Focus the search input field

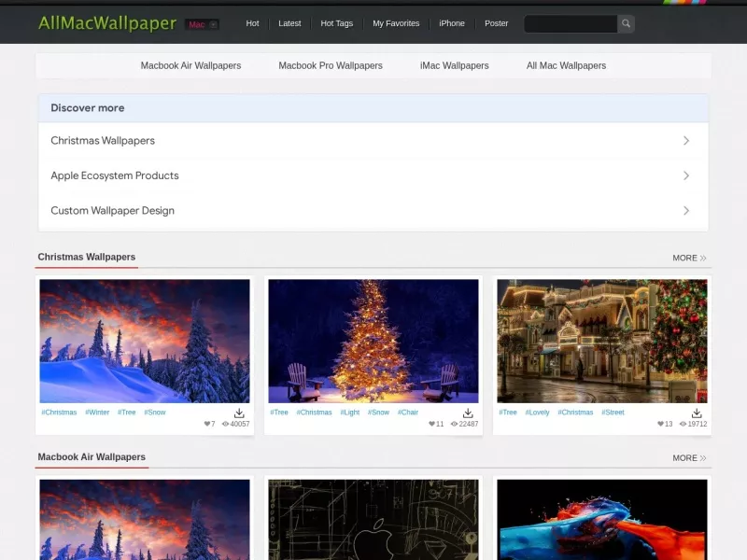pos(571,24)
